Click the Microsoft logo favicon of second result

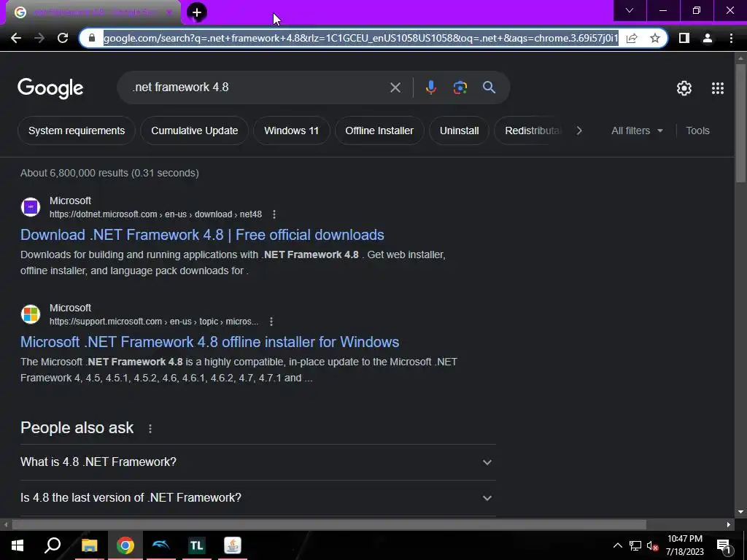tap(31, 314)
